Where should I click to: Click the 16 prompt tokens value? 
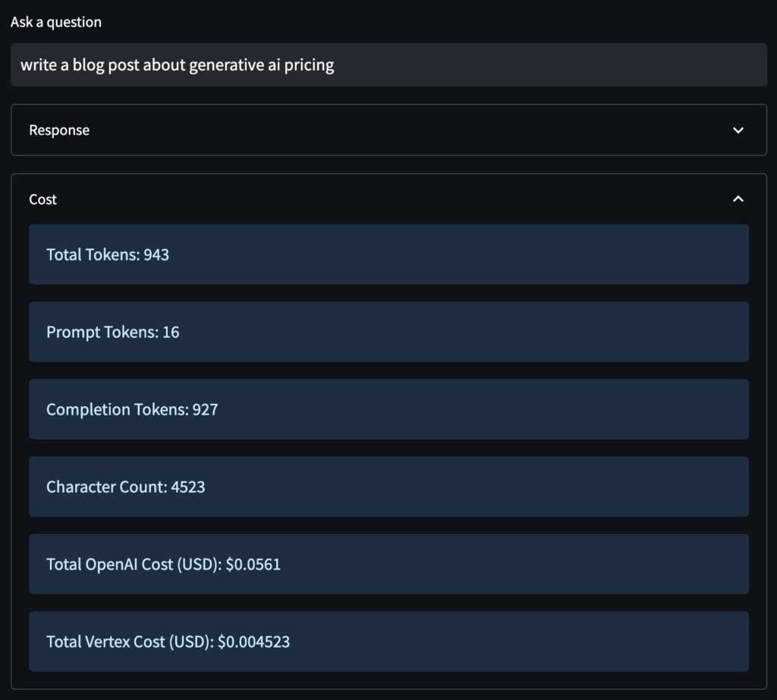coord(171,333)
